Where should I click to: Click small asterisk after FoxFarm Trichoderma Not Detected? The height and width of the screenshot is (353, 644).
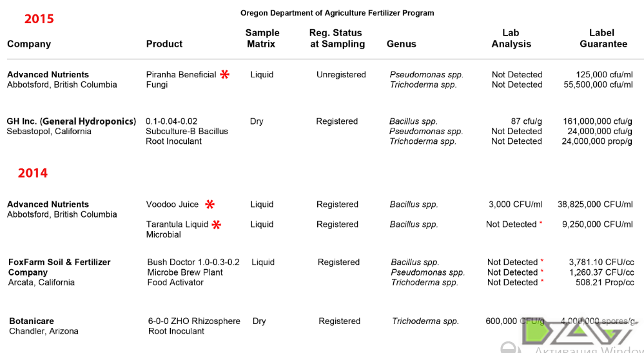click(x=542, y=282)
